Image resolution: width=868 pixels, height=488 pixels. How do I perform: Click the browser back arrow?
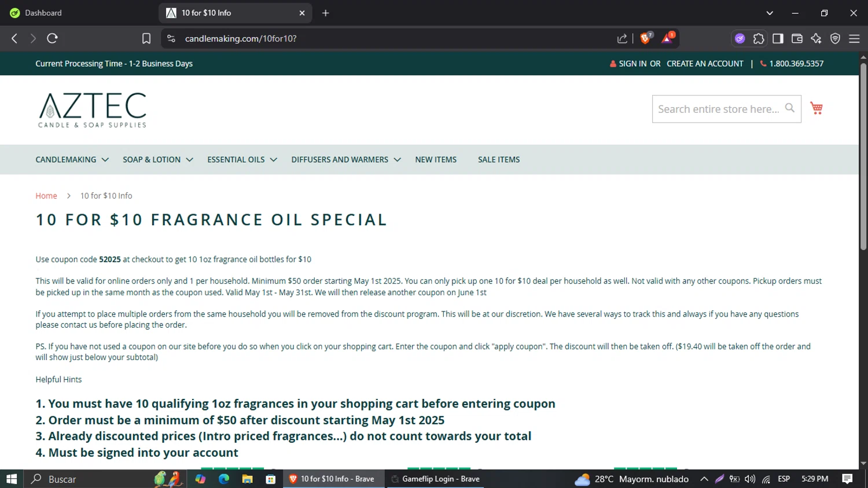(x=14, y=38)
